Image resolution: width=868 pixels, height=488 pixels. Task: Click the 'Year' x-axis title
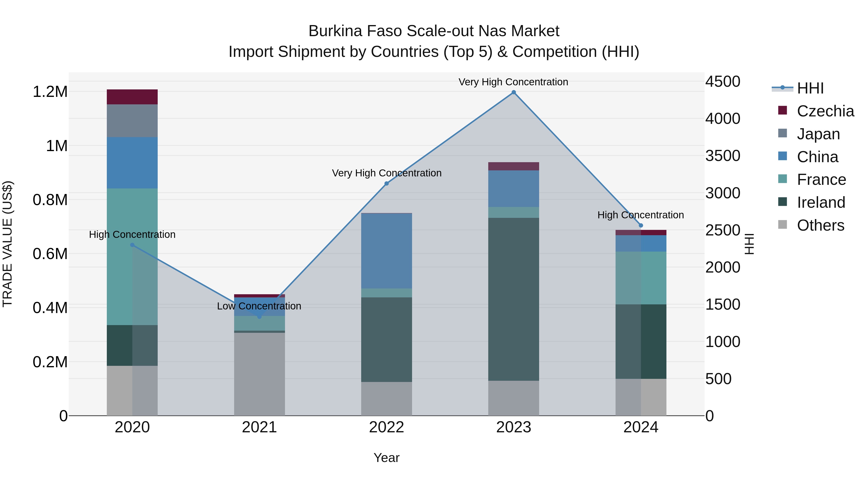click(x=387, y=458)
